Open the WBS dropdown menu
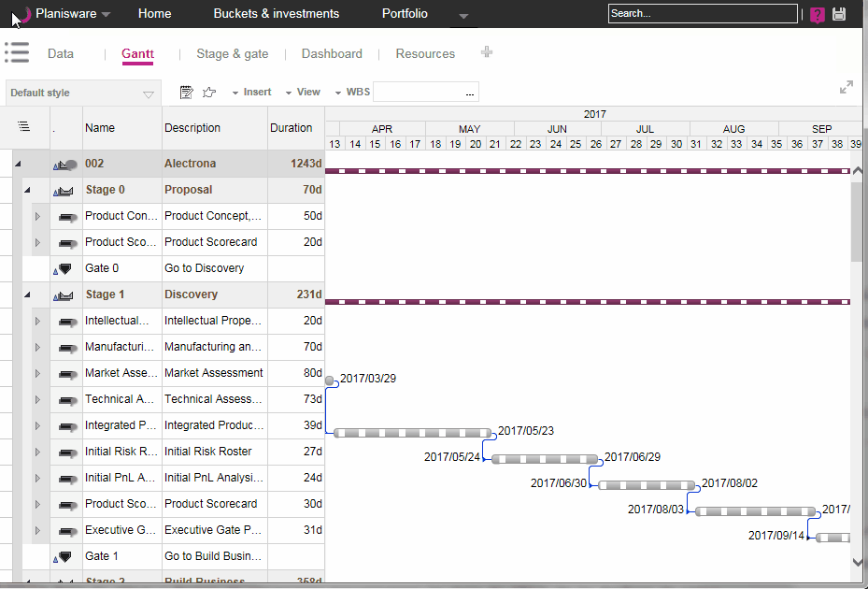Image resolution: width=868 pixels, height=589 pixels. (x=352, y=92)
